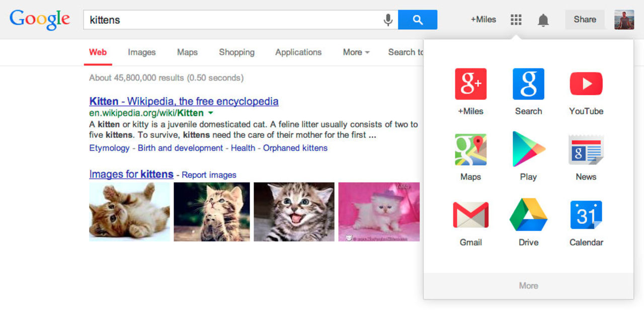Open the green URL arrow dropdown
This screenshot has height=328, width=644.
[211, 113]
